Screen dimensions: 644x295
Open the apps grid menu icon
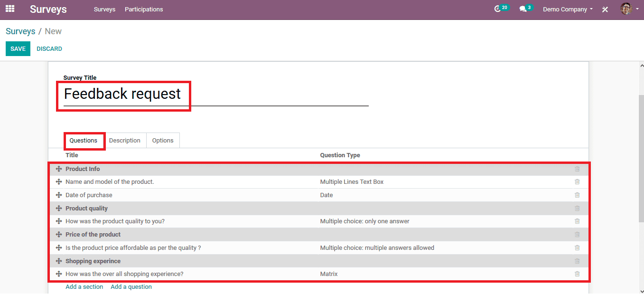tap(10, 9)
